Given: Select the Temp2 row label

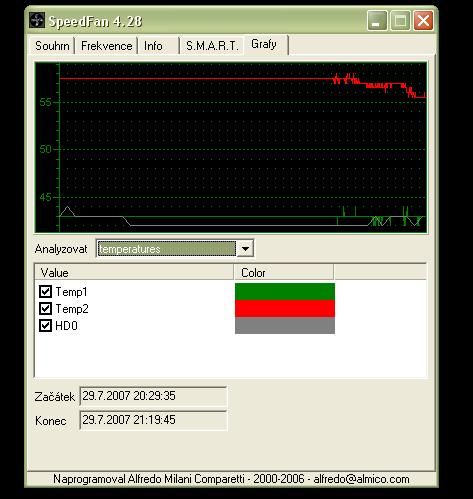Looking at the screenshot, I should coord(72,309).
